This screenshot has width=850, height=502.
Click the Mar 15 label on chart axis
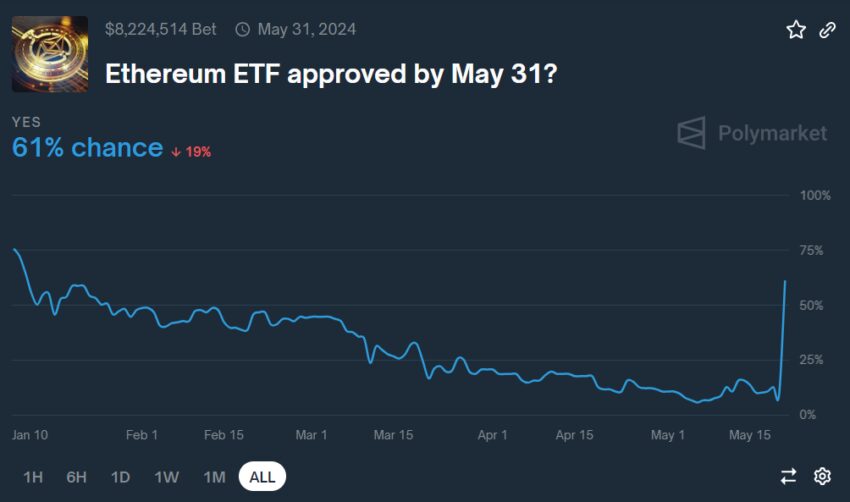point(394,435)
